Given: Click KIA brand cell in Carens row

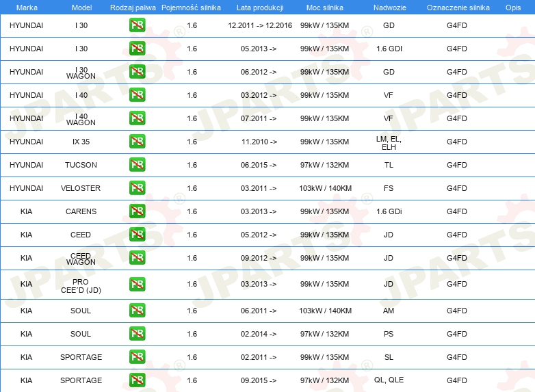Looking at the screenshot, I should [26, 211].
